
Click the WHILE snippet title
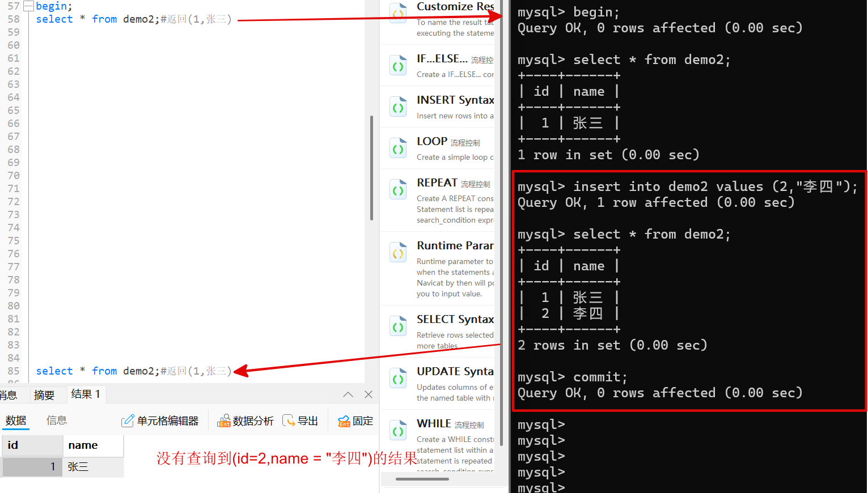pos(434,424)
